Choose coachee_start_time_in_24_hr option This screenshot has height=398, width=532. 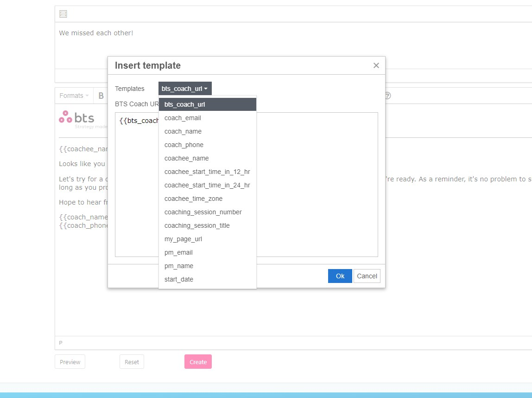coord(207,185)
